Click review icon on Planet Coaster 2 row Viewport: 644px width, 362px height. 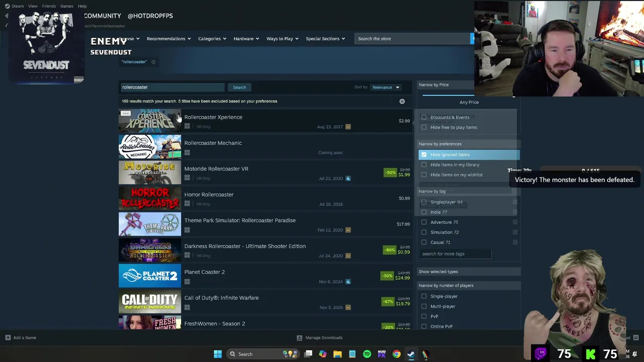[x=348, y=282]
